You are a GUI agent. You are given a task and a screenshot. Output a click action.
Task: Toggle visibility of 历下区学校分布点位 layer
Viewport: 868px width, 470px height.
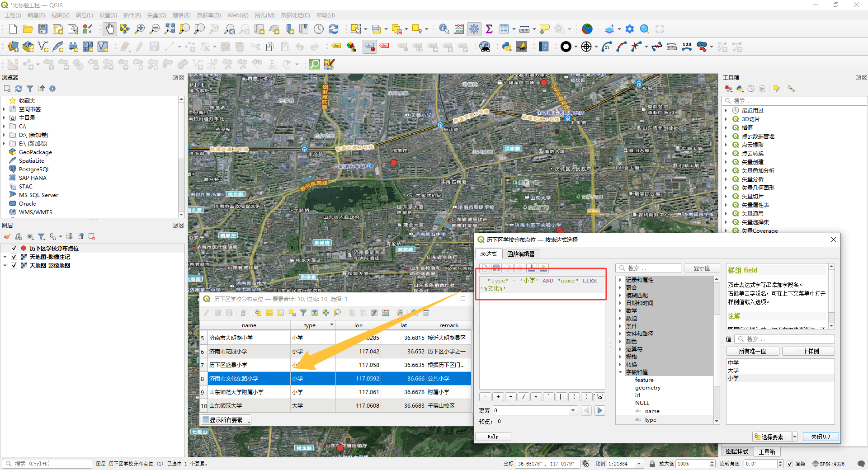pos(14,249)
